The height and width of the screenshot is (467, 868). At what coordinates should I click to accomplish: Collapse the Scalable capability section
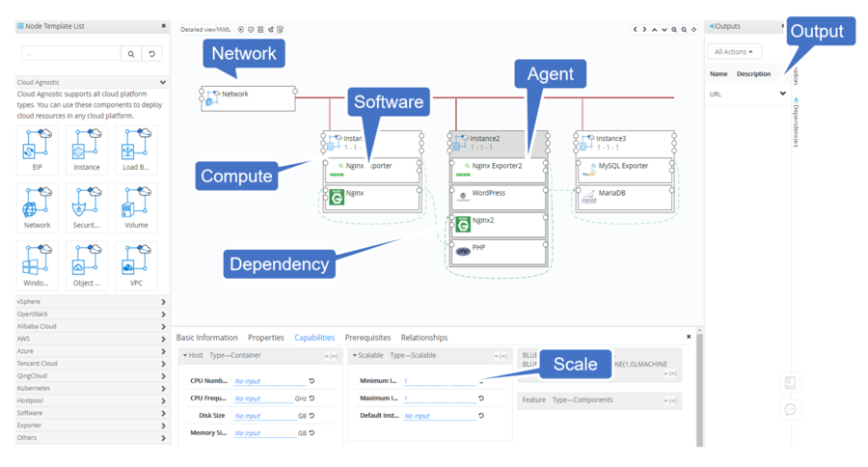click(354, 355)
